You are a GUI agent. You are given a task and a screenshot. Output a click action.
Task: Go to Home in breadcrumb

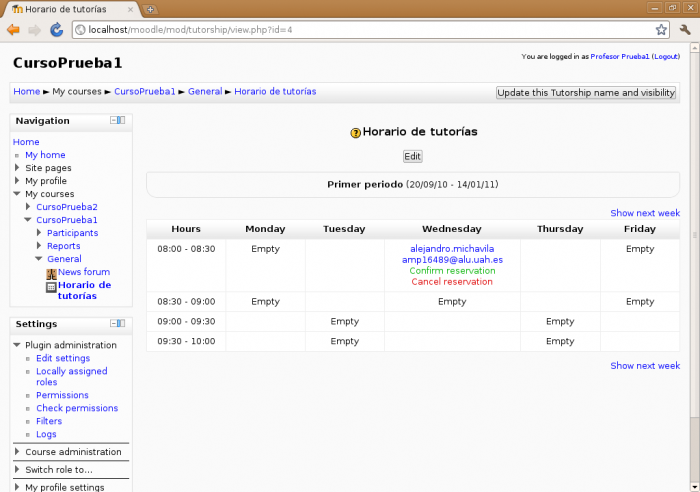[x=27, y=92]
